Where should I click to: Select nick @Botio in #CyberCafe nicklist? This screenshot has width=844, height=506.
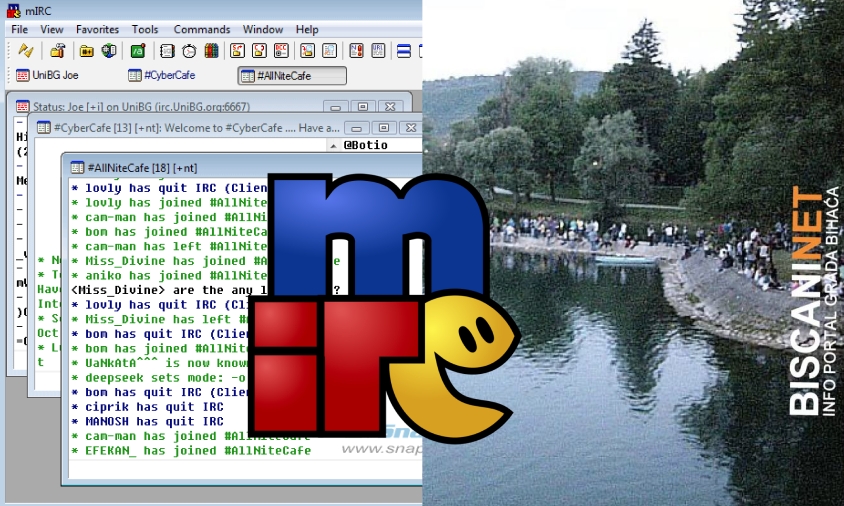click(365, 145)
